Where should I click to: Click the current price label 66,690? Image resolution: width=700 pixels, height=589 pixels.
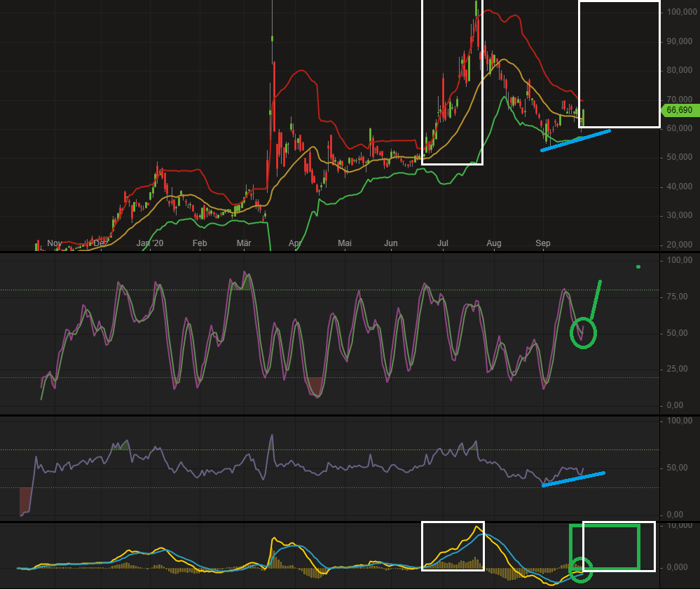click(680, 110)
